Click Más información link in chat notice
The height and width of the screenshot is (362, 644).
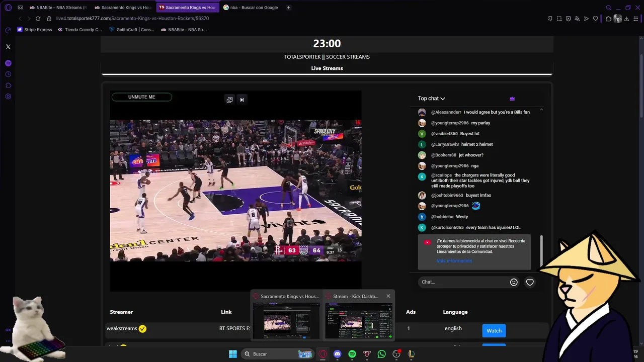click(x=454, y=261)
